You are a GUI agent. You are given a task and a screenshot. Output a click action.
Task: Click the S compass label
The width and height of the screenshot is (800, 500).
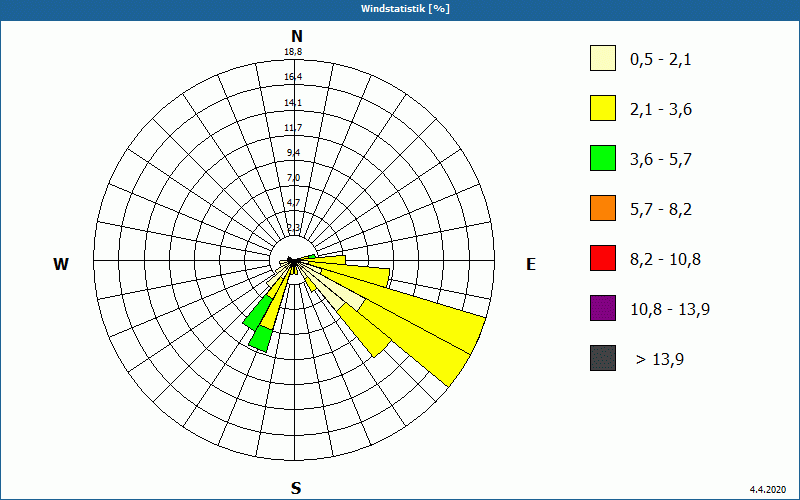(296, 488)
